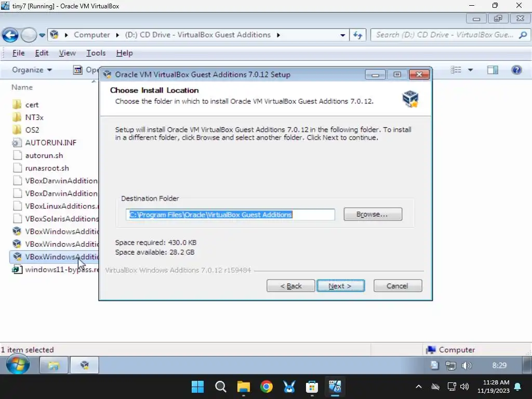Click the VirtualBox setup guest taskbar button
The image size is (532, 399).
(85, 365)
